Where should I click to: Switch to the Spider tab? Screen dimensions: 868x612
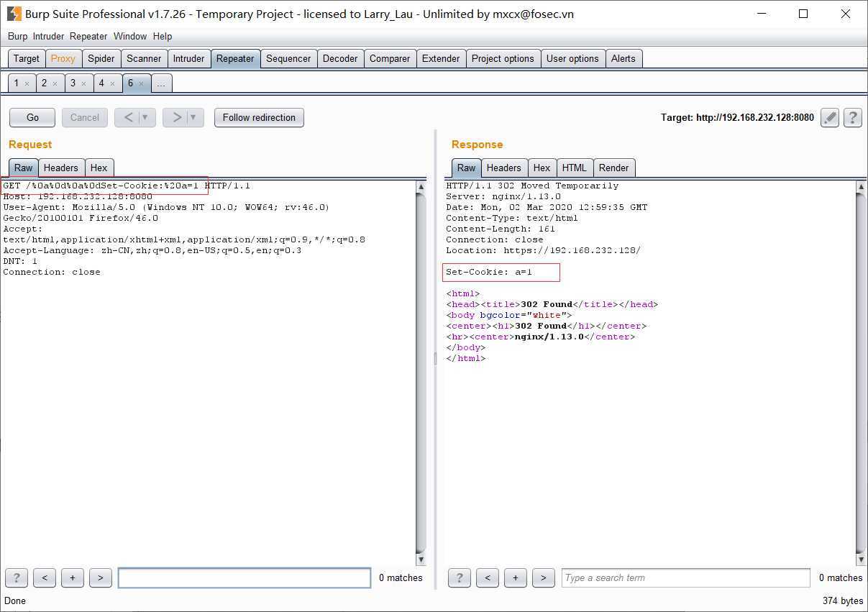[101, 59]
